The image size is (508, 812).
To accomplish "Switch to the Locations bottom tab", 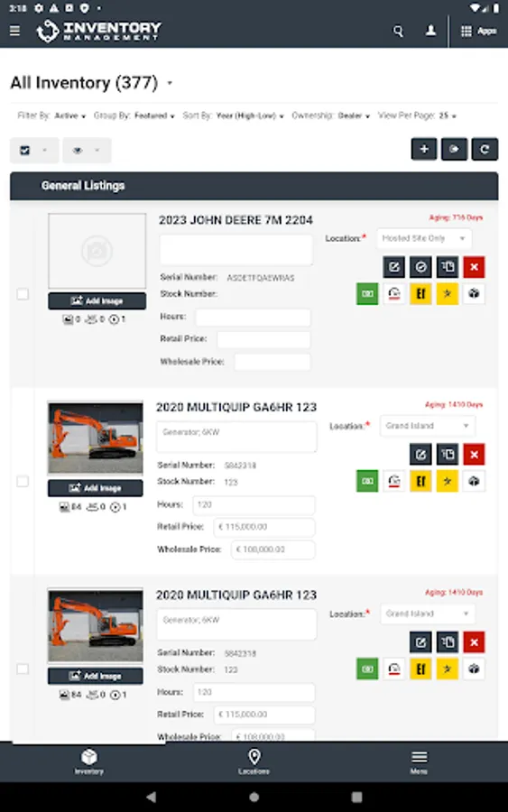I will (x=254, y=761).
